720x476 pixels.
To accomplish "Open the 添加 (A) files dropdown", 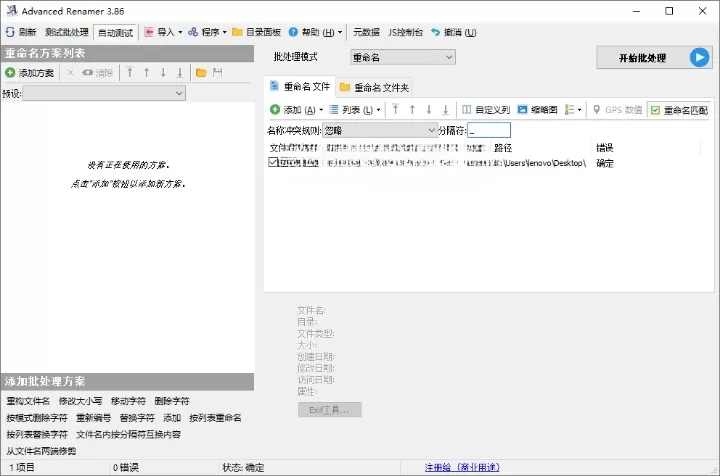I will 296,110.
